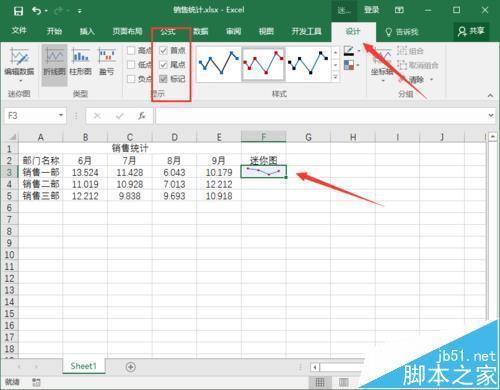Uncheck the 首点 first point checkbox
The image size is (500, 390).
[163, 51]
